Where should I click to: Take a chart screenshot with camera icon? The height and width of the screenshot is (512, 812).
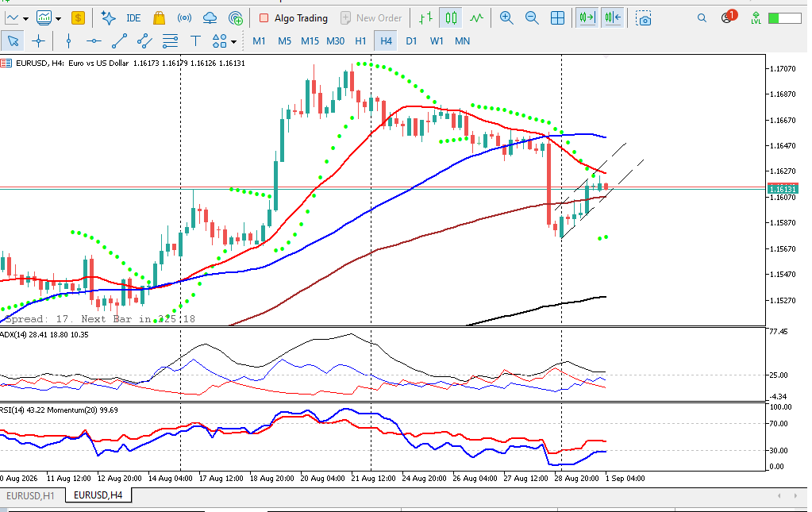tap(643, 18)
